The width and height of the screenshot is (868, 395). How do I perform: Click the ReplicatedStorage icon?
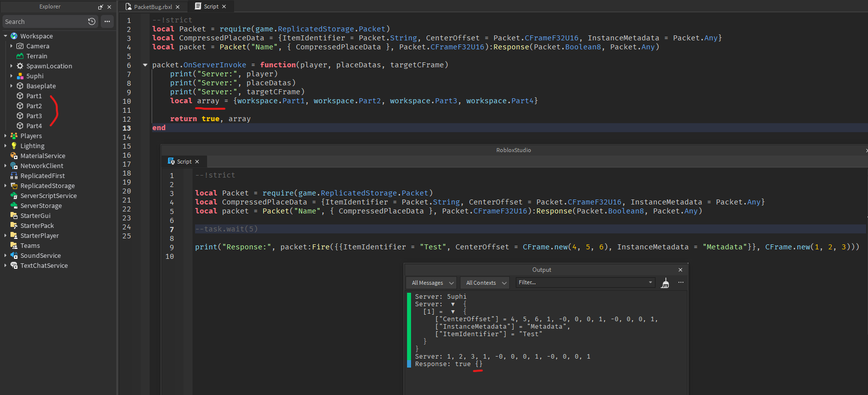14,186
